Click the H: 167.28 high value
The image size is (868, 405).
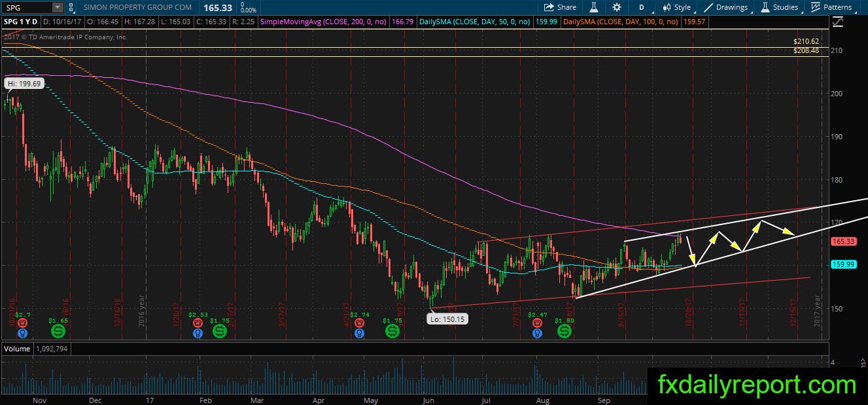click(139, 22)
